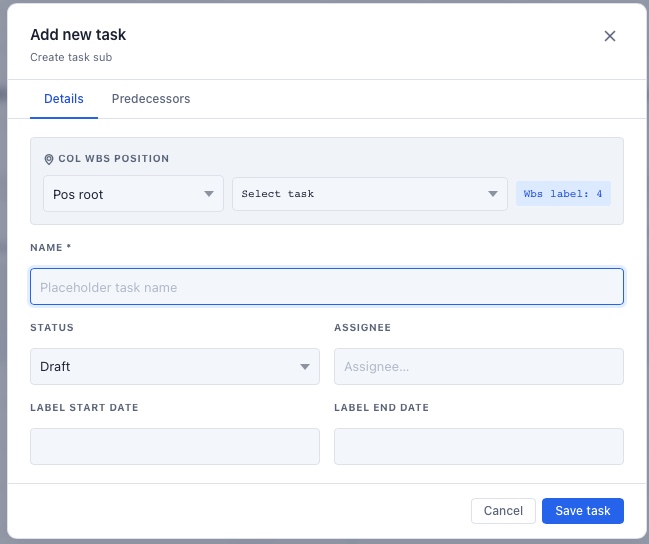Image resolution: width=649 pixels, height=544 pixels.
Task: Click the COL WBS POSITION section label
Action: click(114, 159)
